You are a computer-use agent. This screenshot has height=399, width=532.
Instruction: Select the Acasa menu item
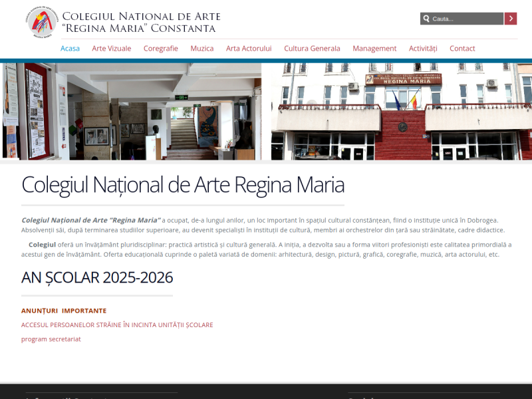(x=70, y=48)
